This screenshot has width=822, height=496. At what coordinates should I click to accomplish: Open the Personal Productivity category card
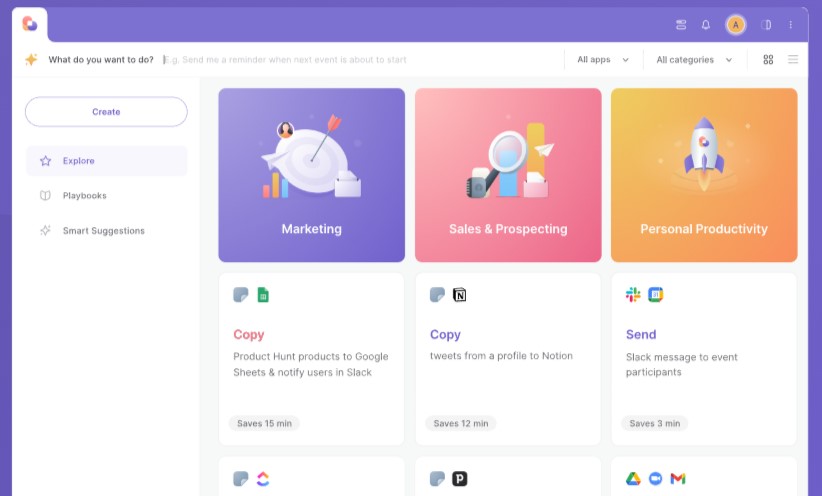pyautogui.click(x=704, y=175)
